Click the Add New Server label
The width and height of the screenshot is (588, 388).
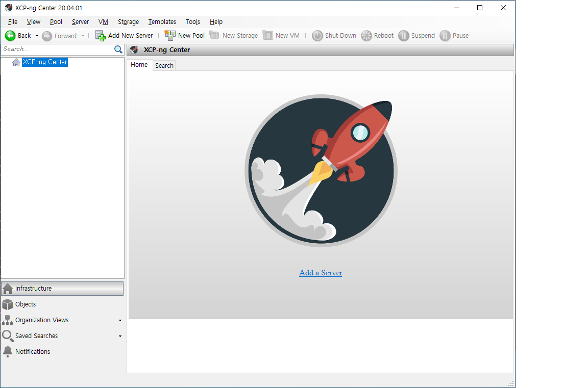(x=131, y=36)
